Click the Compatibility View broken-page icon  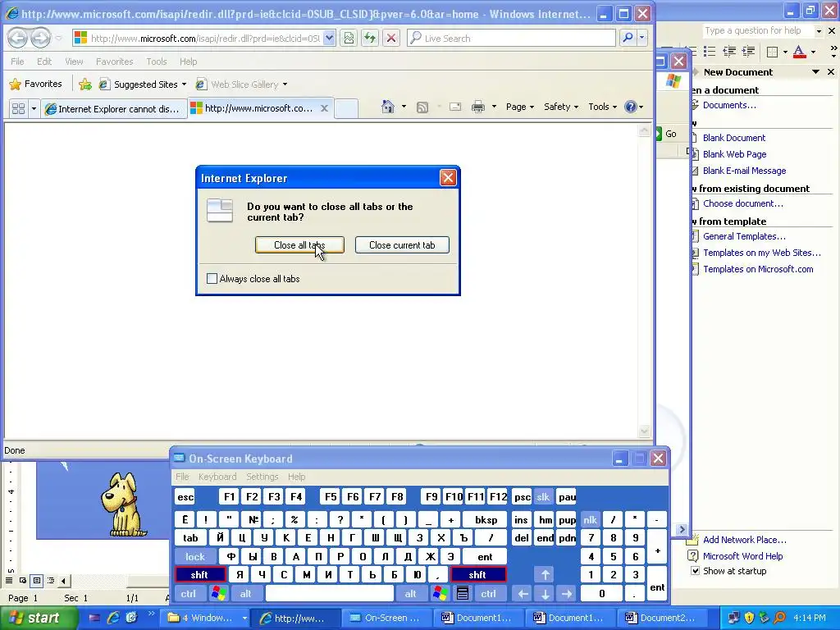pyautogui.click(x=349, y=38)
